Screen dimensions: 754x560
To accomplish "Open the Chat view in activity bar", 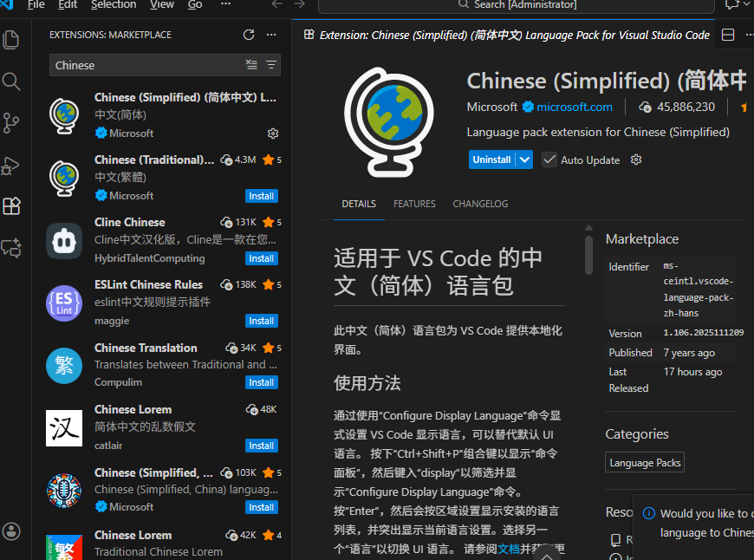I will pos(11,248).
